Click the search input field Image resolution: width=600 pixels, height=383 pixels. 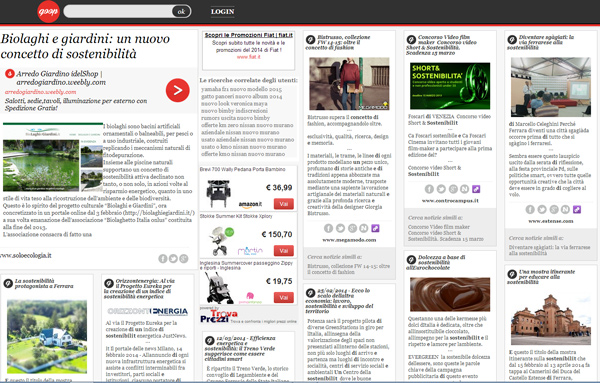118,11
